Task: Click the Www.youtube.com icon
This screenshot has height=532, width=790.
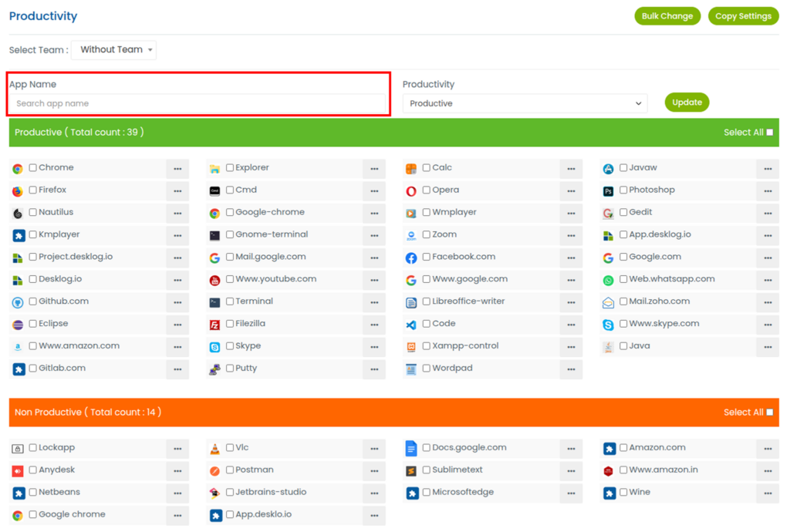Action: tap(214, 281)
